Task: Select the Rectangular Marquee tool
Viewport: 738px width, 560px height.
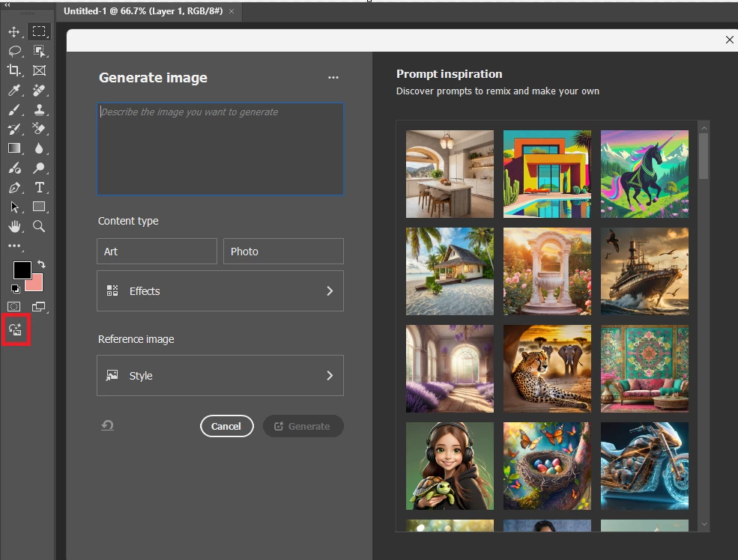Action: [39, 31]
